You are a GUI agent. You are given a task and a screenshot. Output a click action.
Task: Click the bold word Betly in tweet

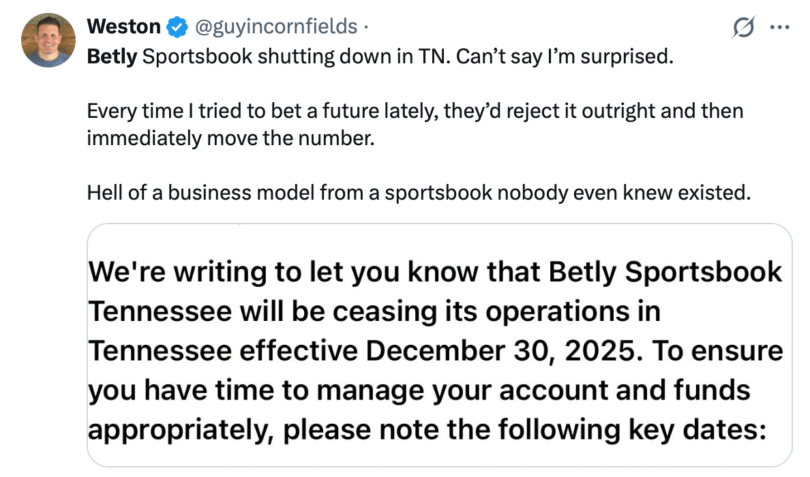coord(113,54)
